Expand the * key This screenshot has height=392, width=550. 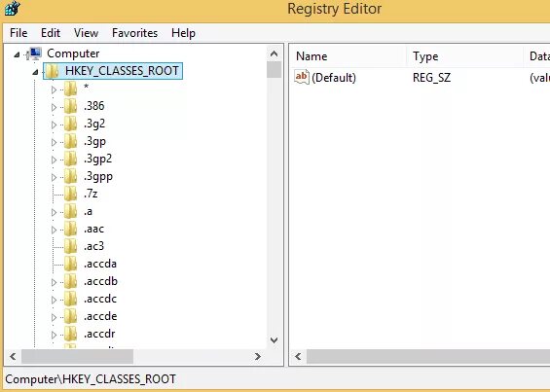coord(54,89)
